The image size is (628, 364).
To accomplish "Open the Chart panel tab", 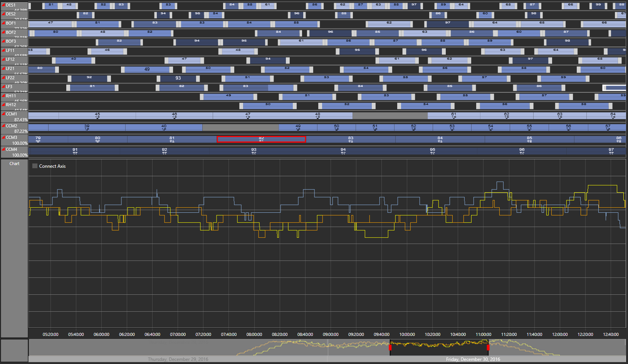I will pos(14,164).
